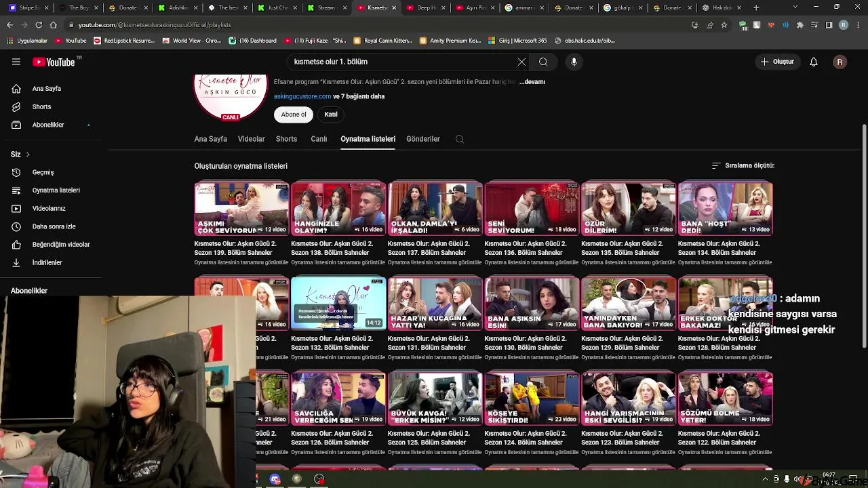This screenshot has width=868, height=488.
Task: Open SAVCILIĞA VERECEĞİM SENİ playlist thumbnail
Action: (x=338, y=399)
